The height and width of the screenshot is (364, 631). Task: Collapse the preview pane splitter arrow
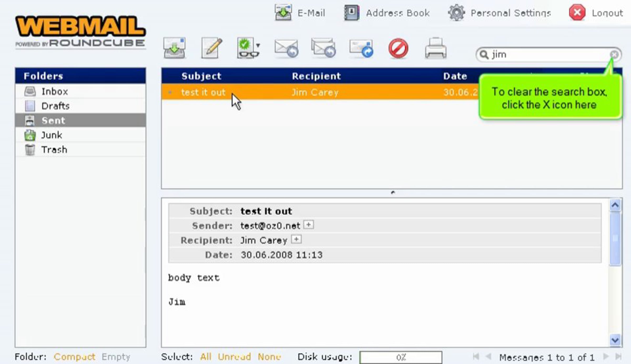[x=393, y=193]
